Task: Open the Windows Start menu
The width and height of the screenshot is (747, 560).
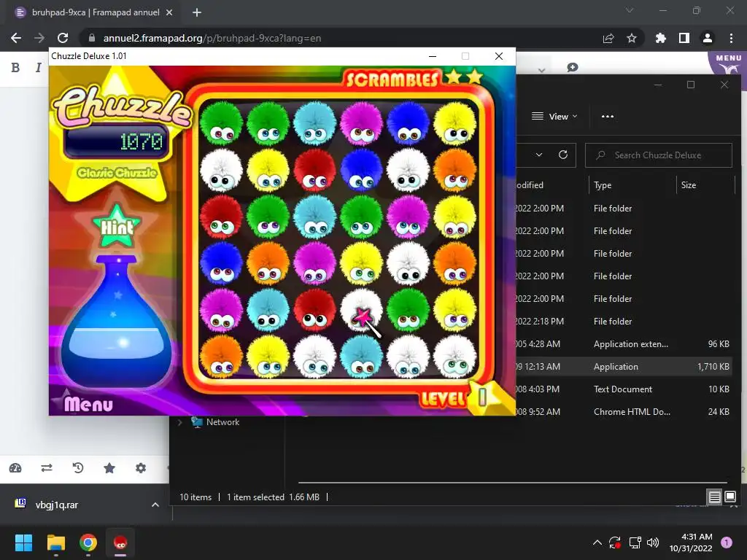Action: coord(23,542)
